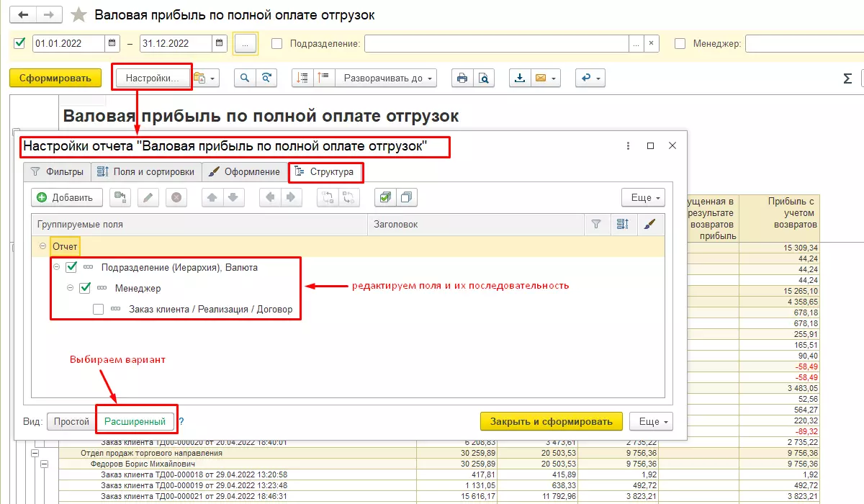Image resolution: width=864 pixels, height=504 pixels.
Task: Open print preview of the report
Action: (x=484, y=78)
